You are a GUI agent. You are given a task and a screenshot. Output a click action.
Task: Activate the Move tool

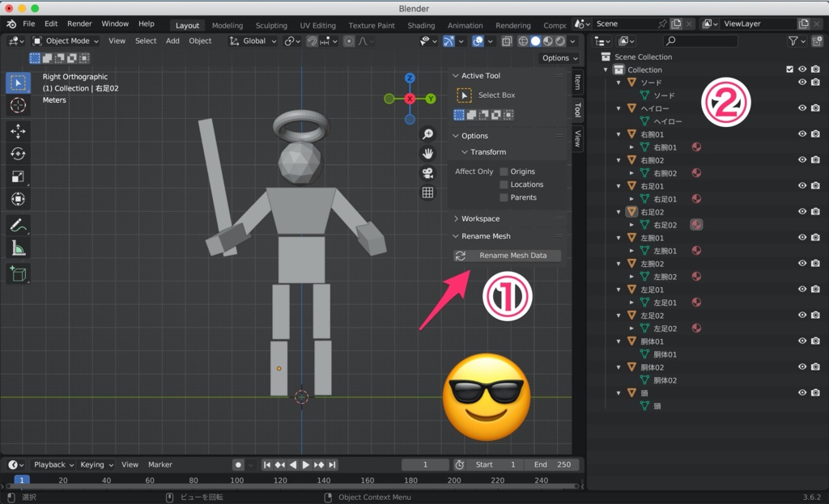(x=18, y=131)
